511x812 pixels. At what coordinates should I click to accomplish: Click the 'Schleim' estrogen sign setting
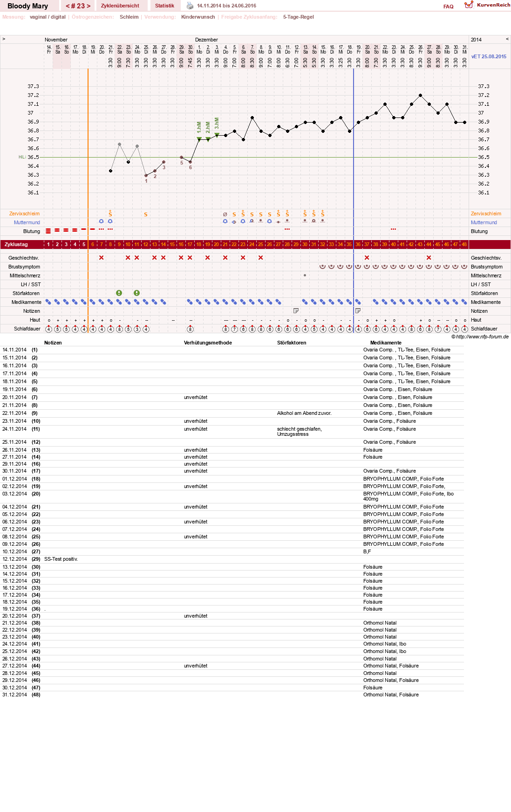pos(129,17)
